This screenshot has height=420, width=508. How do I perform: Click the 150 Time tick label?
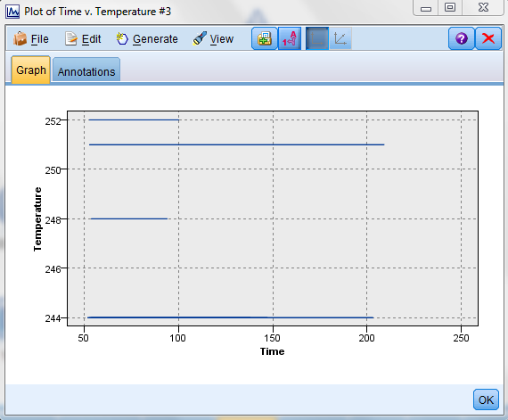pos(272,338)
